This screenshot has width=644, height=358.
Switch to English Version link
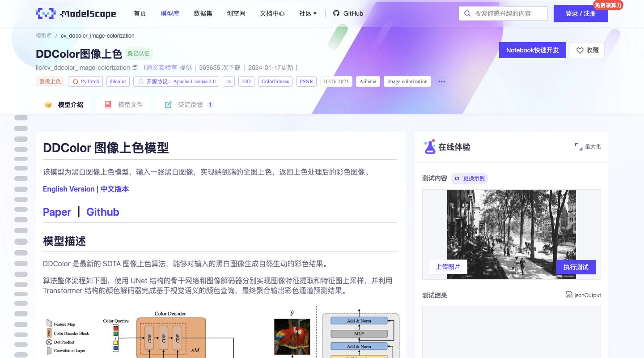[69, 189]
